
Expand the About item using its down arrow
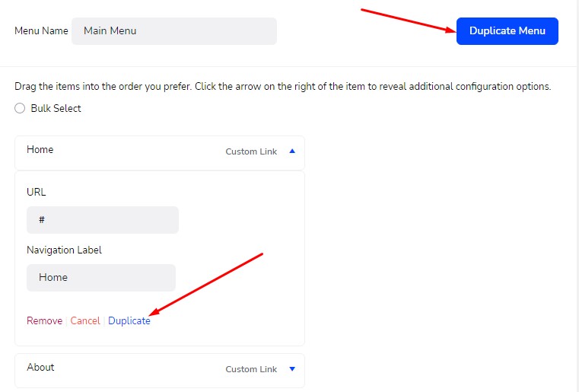coord(292,369)
